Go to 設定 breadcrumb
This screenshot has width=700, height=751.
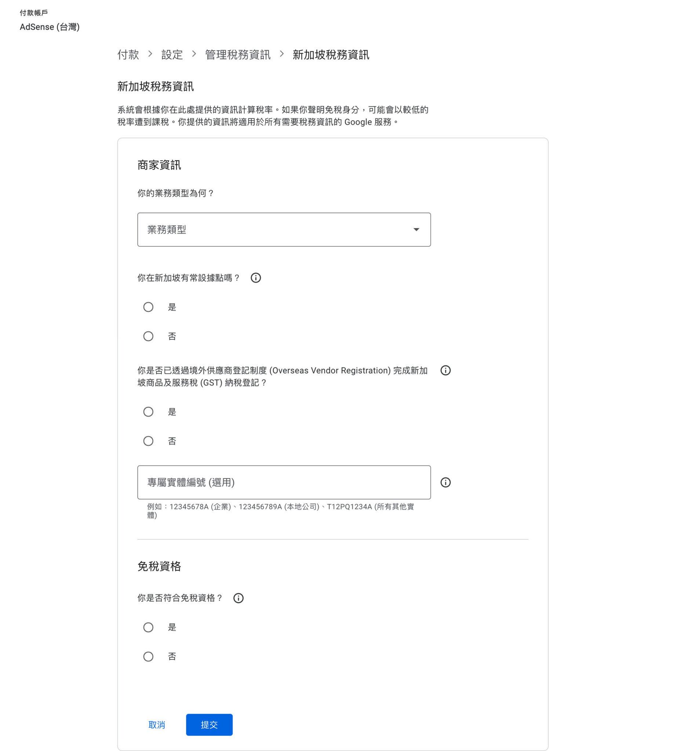[172, 54]
